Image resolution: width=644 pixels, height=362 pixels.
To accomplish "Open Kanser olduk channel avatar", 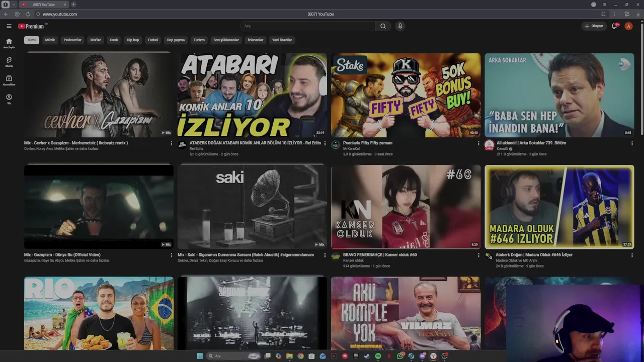I will (x=336, y=256).
